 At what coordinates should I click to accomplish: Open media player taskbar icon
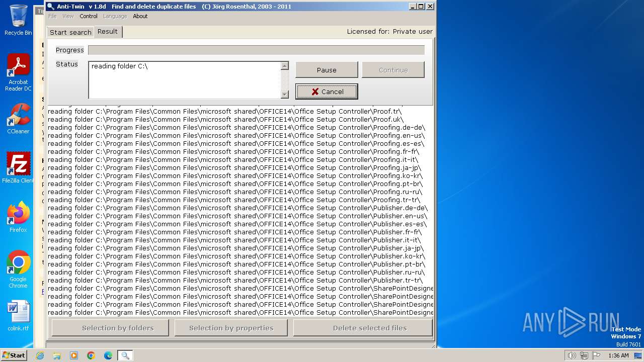click(74, 355)
